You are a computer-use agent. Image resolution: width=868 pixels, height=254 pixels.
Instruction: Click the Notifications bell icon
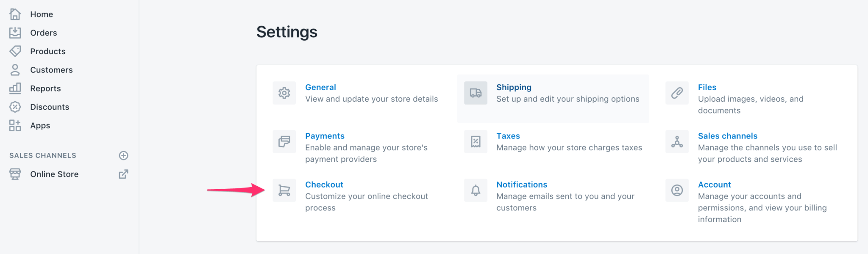click(475, 190)
